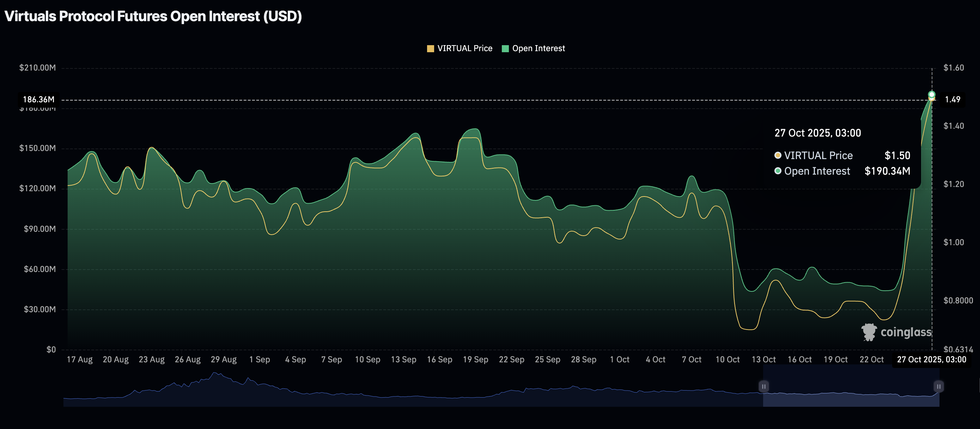Click the coinglass watermark logo icon
Viewport: 980px width, 429px height.
869,332
